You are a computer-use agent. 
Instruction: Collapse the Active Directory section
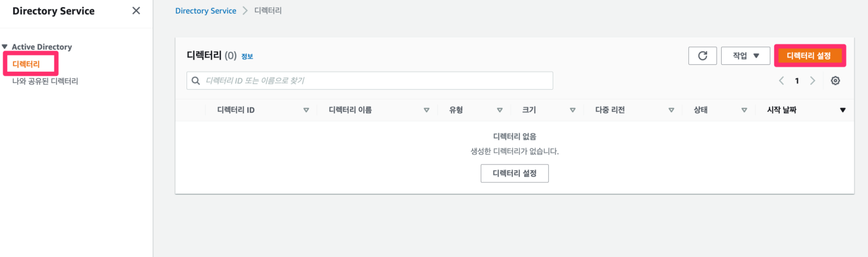tap(5, 47)
